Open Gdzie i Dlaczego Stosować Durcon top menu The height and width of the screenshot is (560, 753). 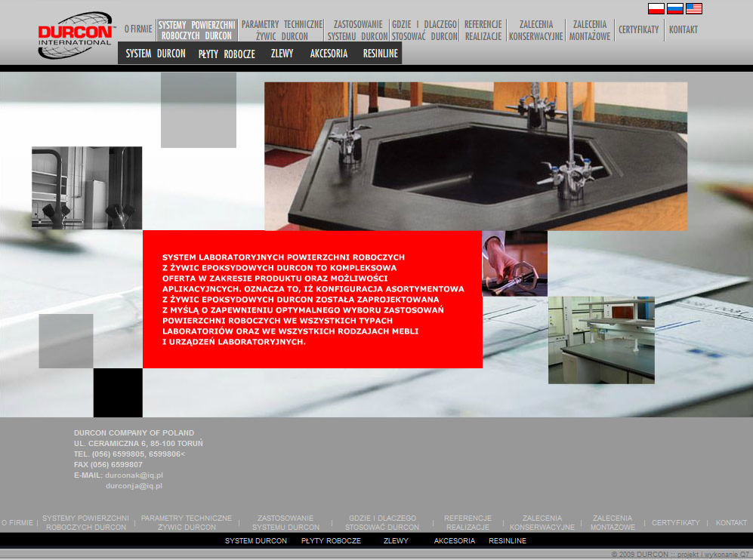click(x=424, y=30)
